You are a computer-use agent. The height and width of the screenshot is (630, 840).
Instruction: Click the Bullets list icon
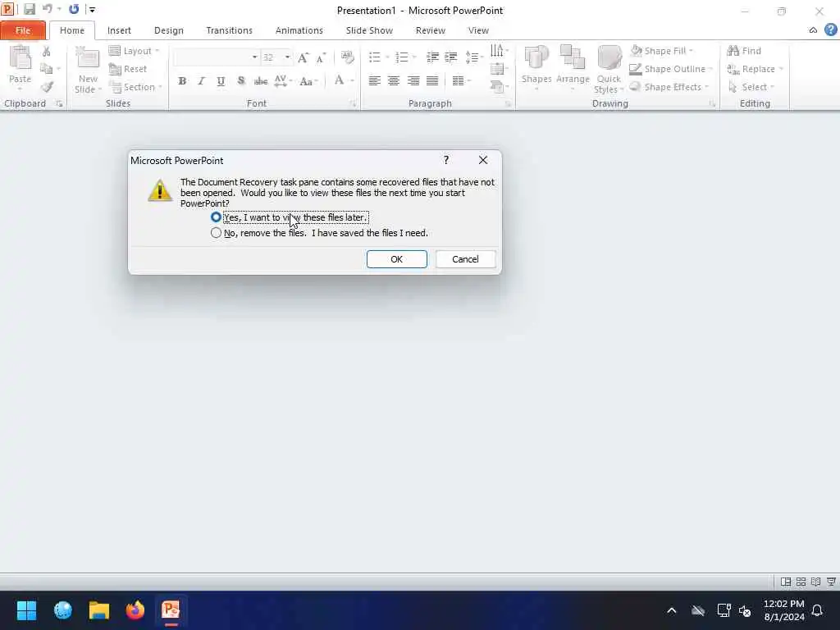375,57
